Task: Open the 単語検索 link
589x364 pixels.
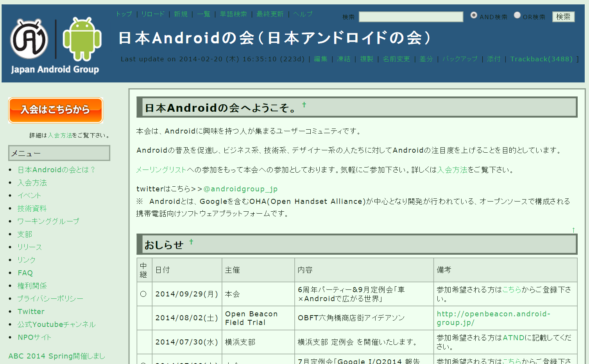Action: [x=233, y=14]
